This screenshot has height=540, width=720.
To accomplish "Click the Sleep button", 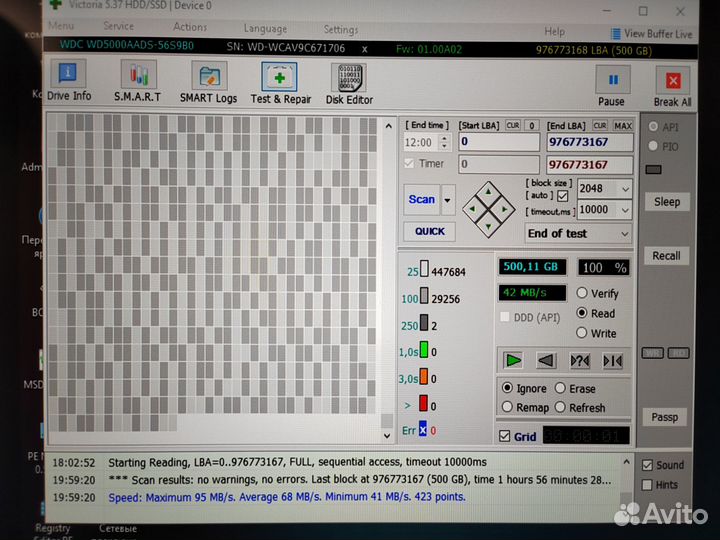I will tap(667, 202).
